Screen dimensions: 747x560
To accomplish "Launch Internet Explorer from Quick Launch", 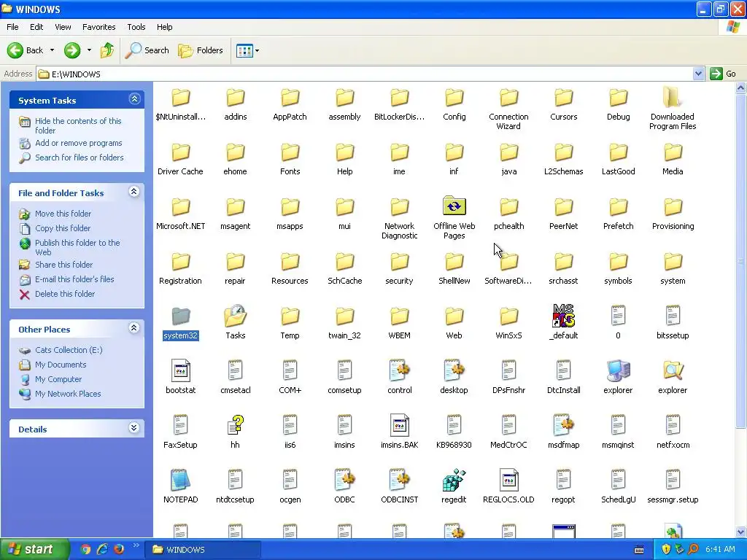I will (102, 549).
